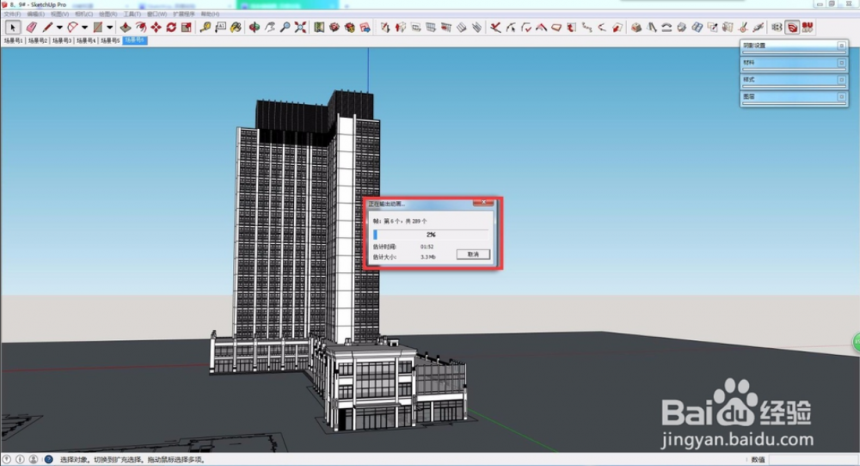Open the Line tool dropdown arrow
Screen dimensions: 860x466
click(59, 27)
